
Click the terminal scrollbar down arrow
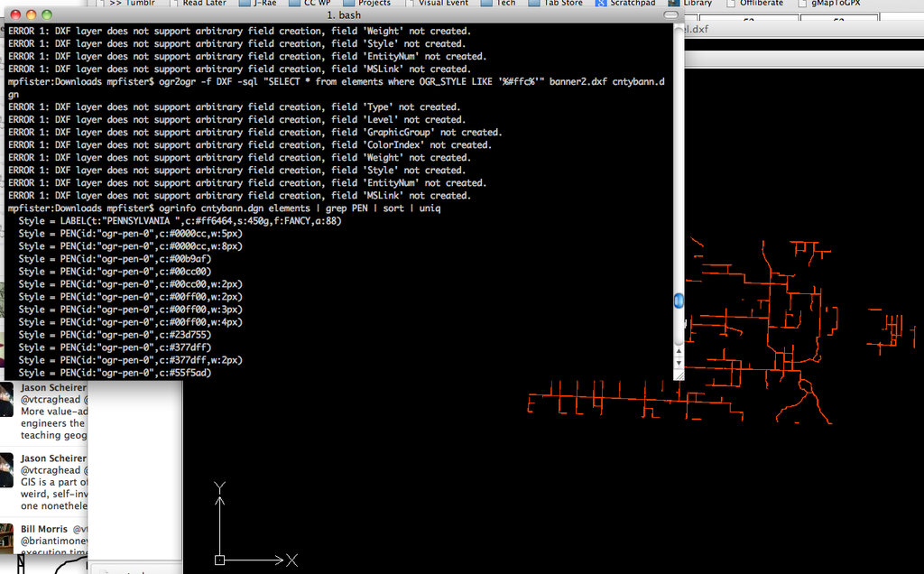pos(679,363)
